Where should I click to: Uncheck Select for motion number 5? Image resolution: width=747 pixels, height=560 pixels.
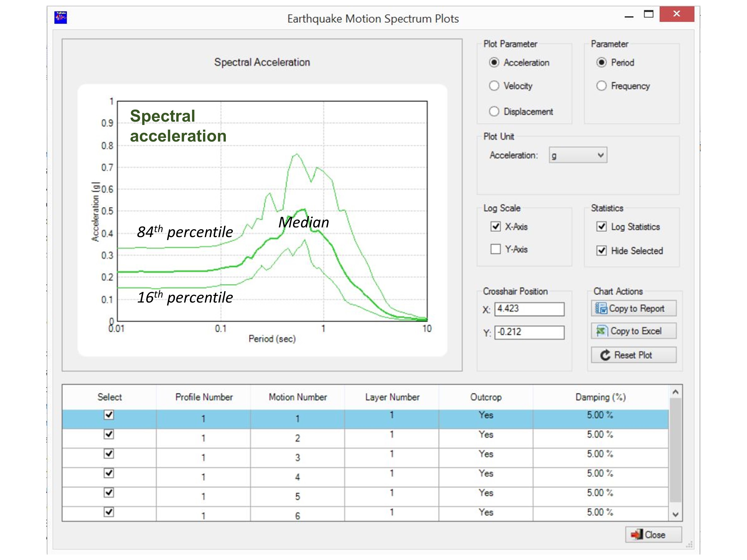[109, 493]
